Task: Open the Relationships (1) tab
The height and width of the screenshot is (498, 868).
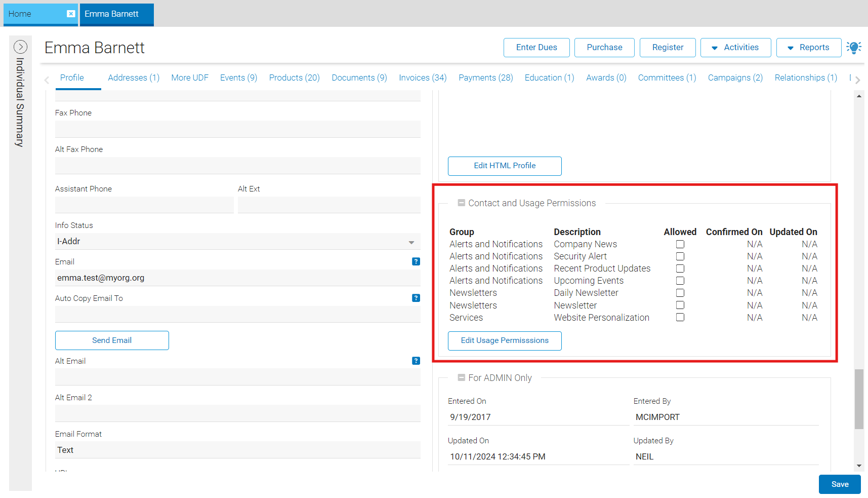Action: (806, 78)
